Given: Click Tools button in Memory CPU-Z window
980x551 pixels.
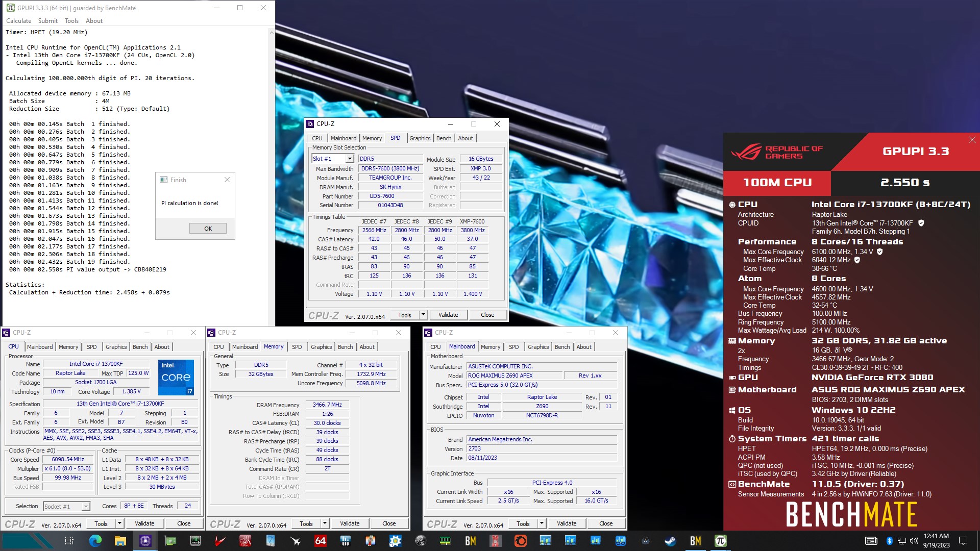Looking at the screenshot, I should 306,523.
